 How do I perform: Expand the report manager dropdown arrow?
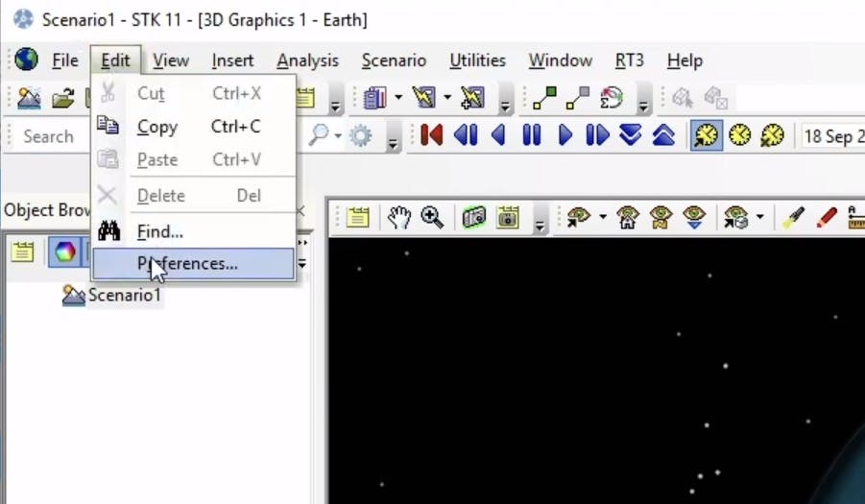click(x=398, y=98)
